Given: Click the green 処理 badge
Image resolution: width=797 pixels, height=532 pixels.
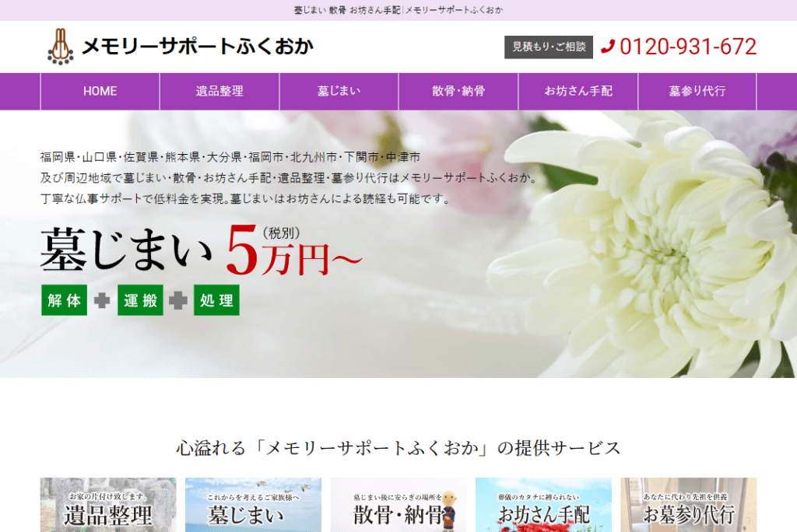Looking at the screenshot, I should pyautogui.click(x=216, y=299).
